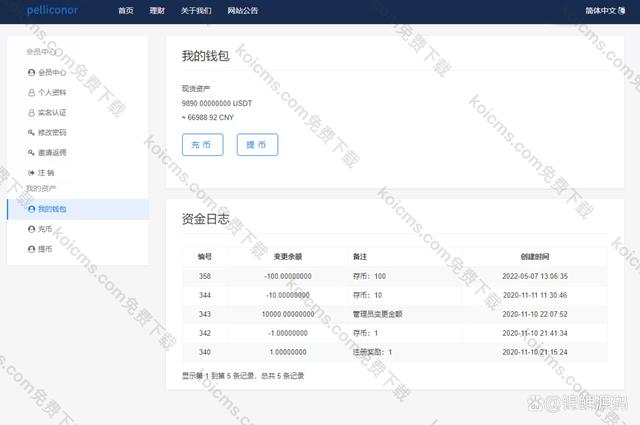Click the timestamp 2020-11-11 11:30:46
The image size is (640, 425).
[535, 295]
